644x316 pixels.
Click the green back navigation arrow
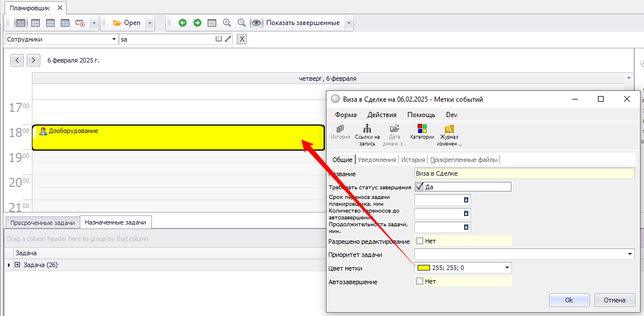pyautogui.click(x=183, y=23)
